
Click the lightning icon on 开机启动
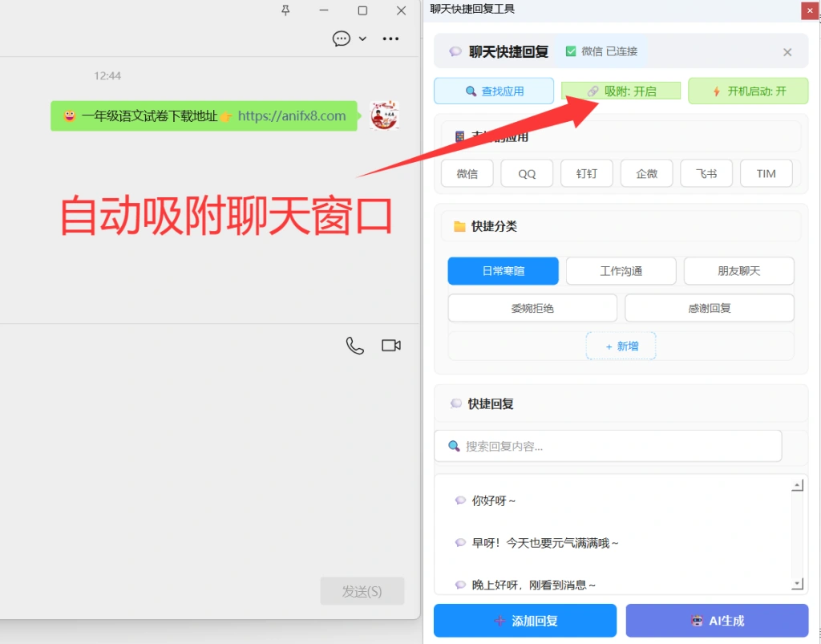pyautogui.click(x=715, y=91)
